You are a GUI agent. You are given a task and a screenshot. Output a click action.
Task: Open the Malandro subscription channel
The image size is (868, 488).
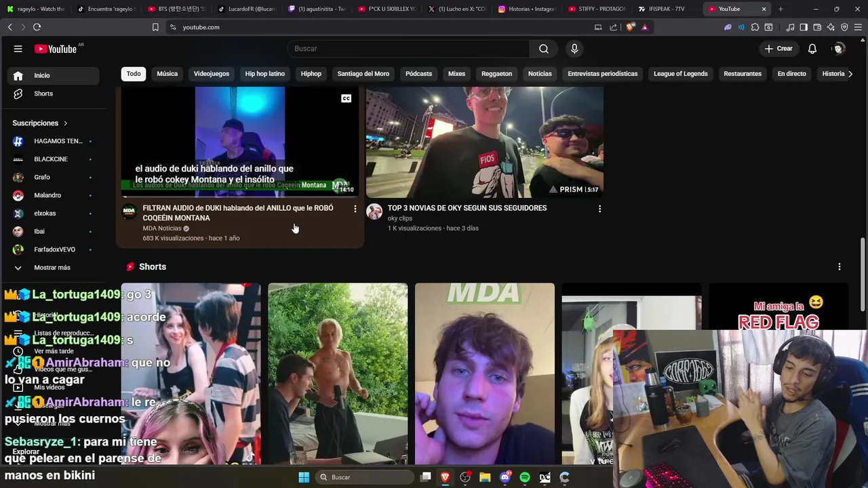pos(53,195)
